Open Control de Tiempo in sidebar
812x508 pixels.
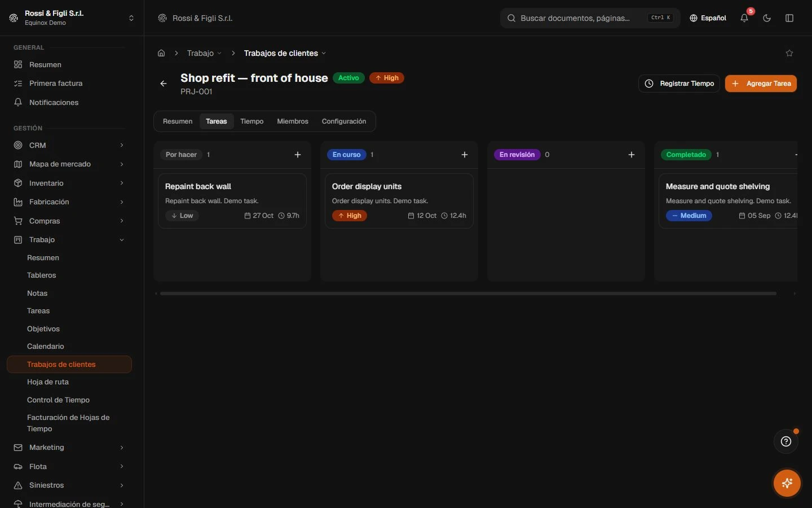click(x=58, y=400)
